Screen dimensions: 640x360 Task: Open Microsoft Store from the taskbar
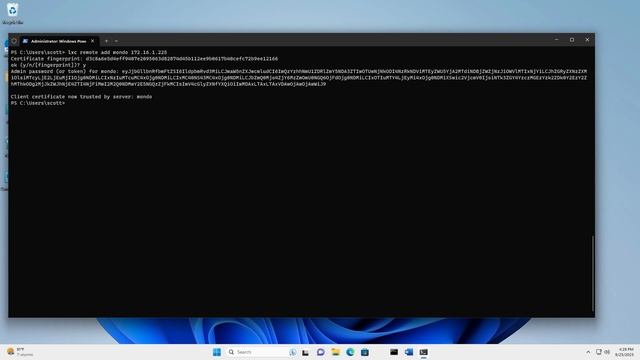tap(365, 352)
